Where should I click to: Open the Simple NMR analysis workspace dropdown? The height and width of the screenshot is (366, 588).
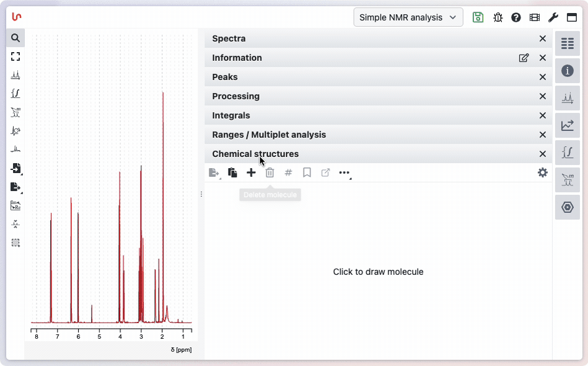coord(408,17)
